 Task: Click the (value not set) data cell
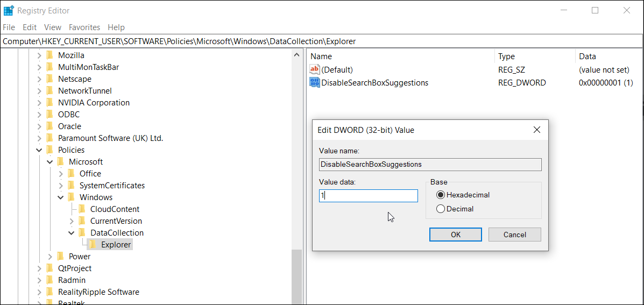pyautogui.click(x=604, y=70)
